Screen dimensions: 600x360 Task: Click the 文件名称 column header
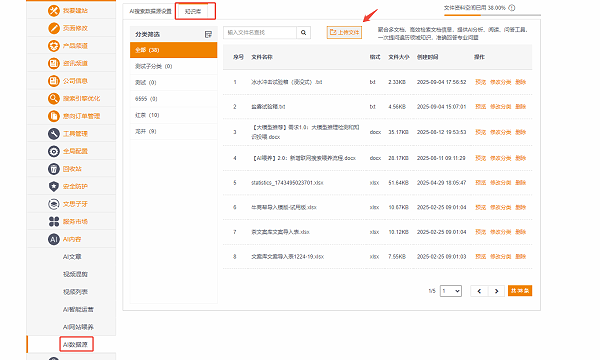click(262, 57)
